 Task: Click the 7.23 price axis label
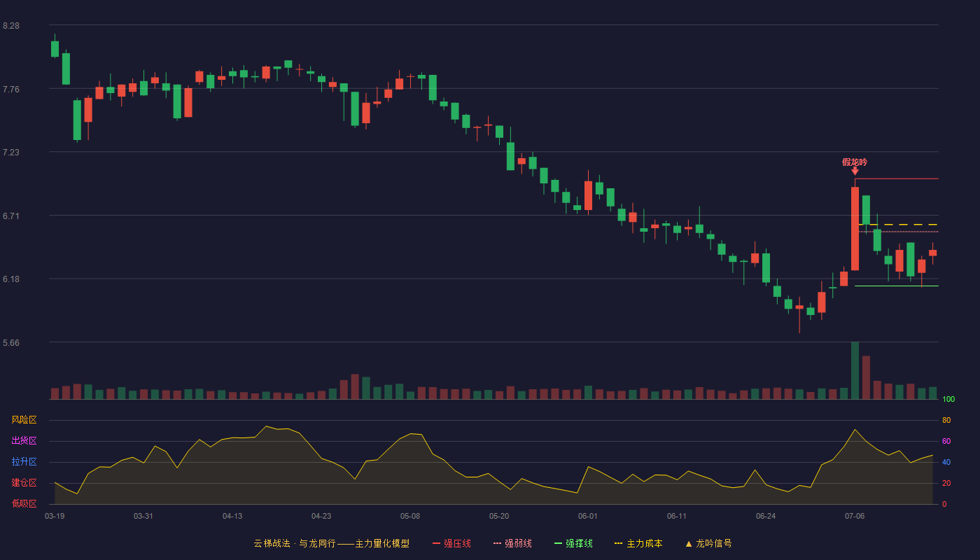pos(11,153)
